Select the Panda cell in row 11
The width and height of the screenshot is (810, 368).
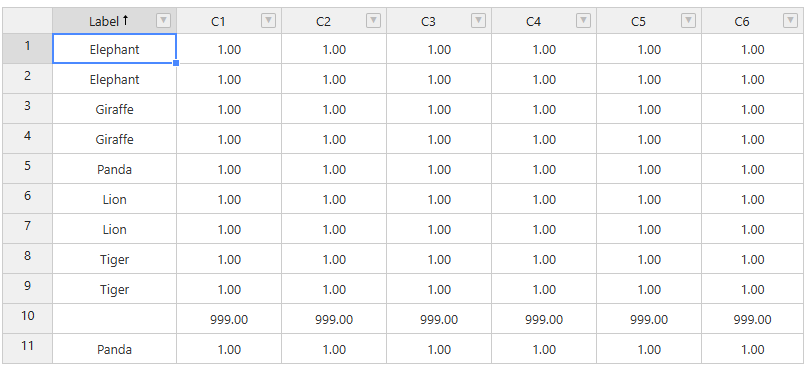(x=115, y=349)
